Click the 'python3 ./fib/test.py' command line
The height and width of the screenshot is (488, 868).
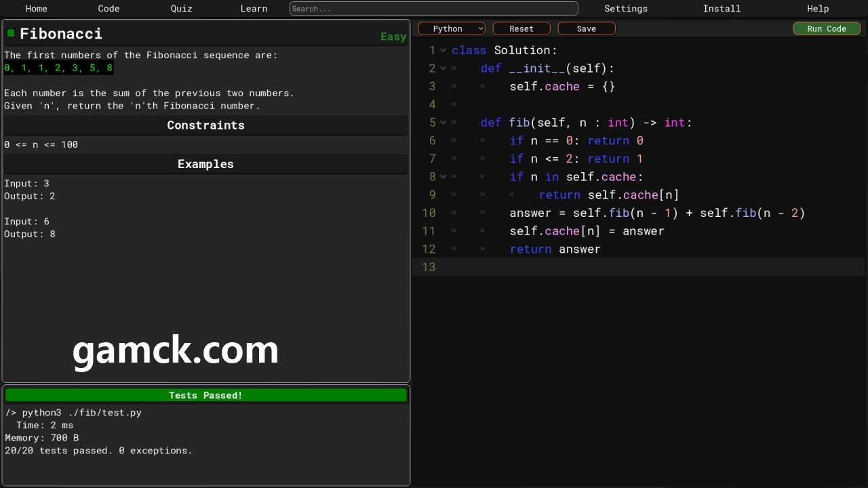(73, 412)
